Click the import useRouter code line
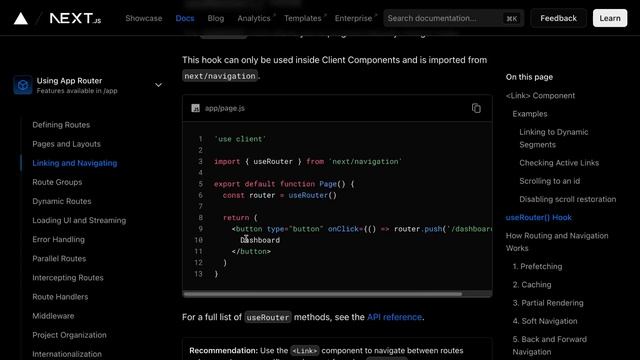640x360 pixels. [x=308, y=162]
